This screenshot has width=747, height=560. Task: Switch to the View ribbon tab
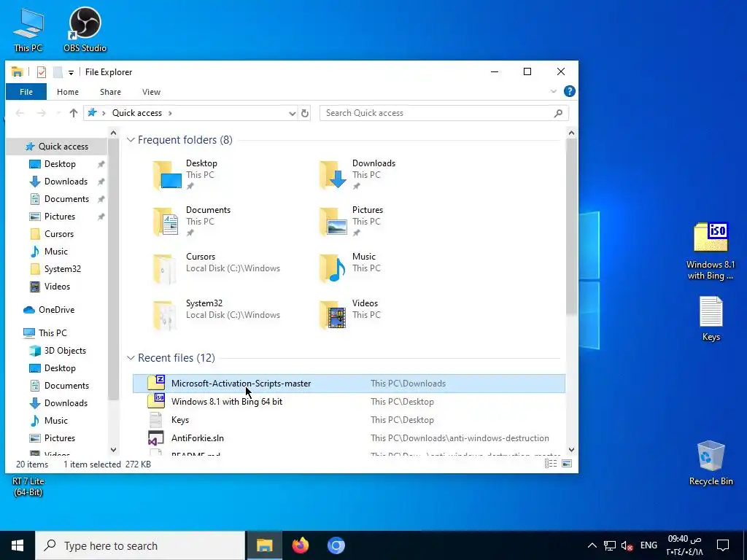(151, 92)
